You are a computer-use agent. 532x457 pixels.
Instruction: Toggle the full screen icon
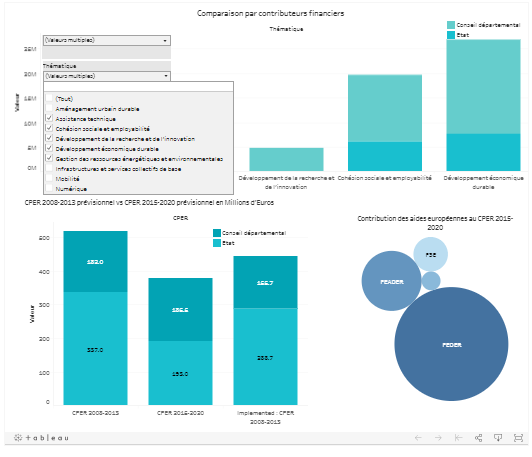tap(518, 438)
